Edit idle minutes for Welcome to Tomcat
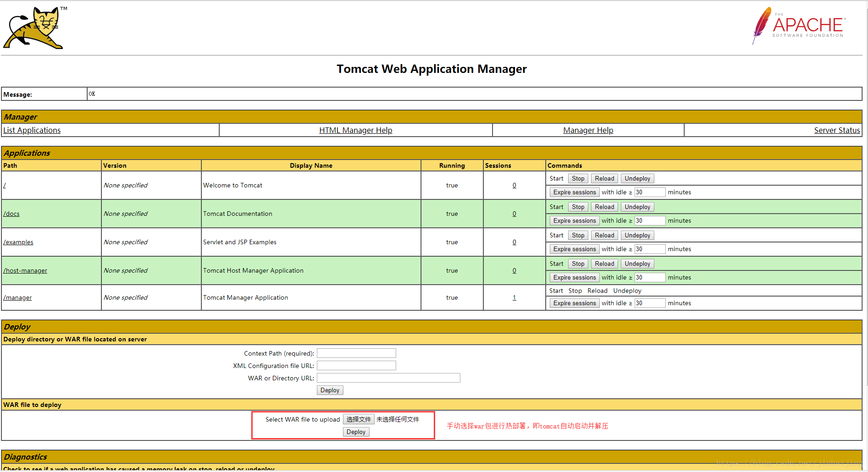This screenshot has width=868, height=472. point(650,192)
